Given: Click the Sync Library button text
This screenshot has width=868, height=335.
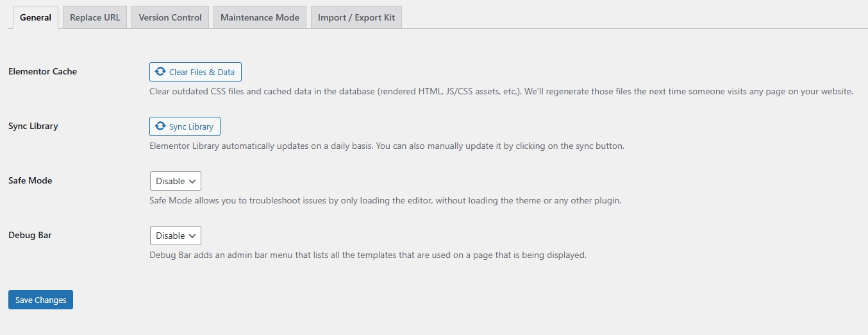Looking at the screenshot, I should pos(191,126).
